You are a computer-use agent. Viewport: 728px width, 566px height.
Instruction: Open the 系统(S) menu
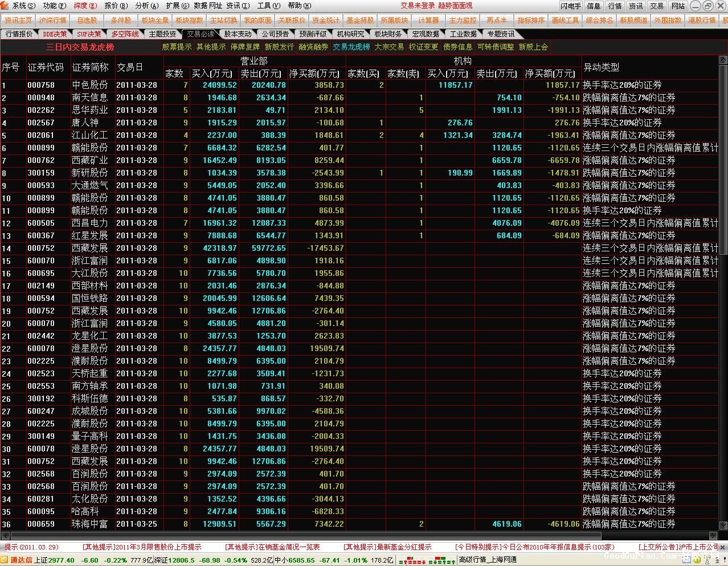point(23,6)
